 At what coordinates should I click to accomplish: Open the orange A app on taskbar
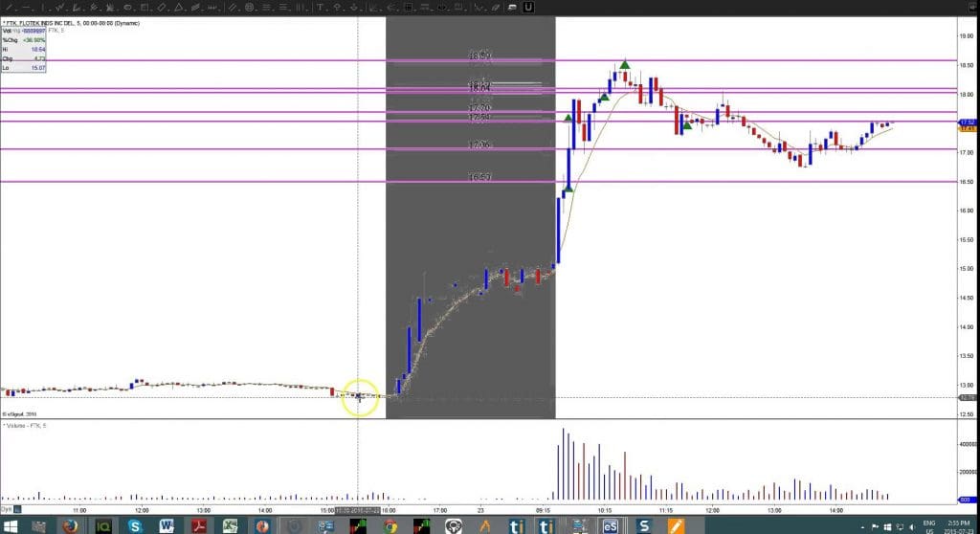(484, 526)
